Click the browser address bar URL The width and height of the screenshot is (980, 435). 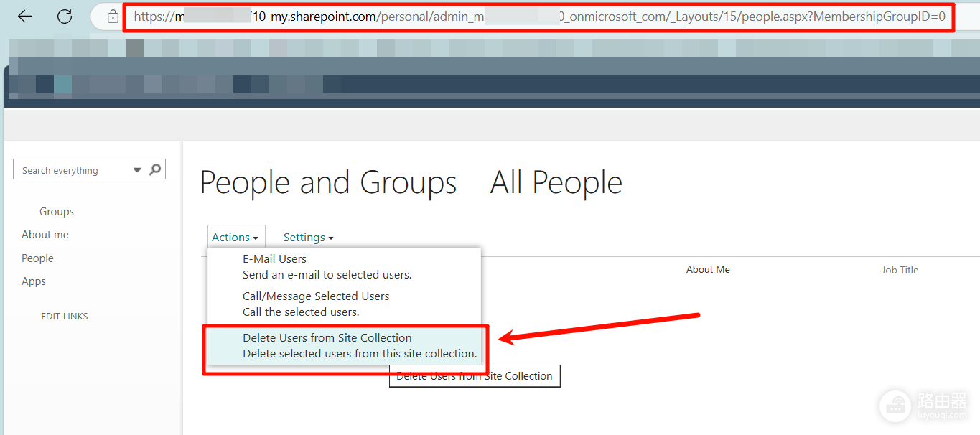(539, 17)
